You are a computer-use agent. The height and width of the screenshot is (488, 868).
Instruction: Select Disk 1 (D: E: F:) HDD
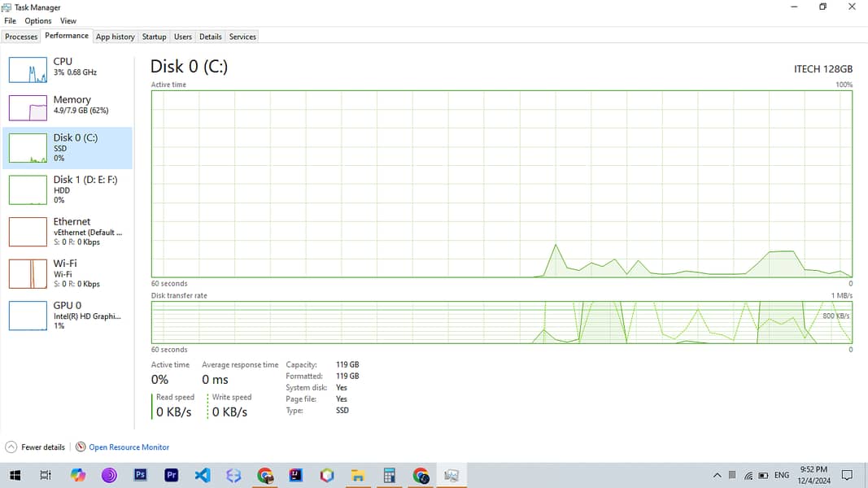tap(68, 190)
